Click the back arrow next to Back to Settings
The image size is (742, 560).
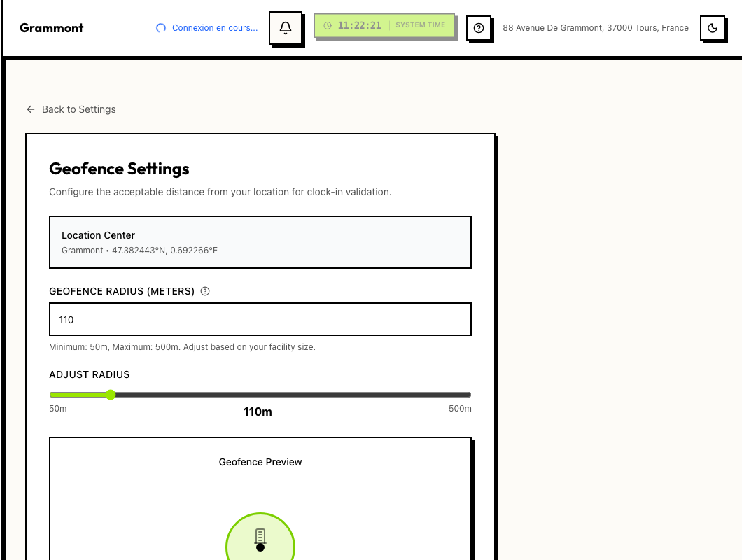pos(30,109)
